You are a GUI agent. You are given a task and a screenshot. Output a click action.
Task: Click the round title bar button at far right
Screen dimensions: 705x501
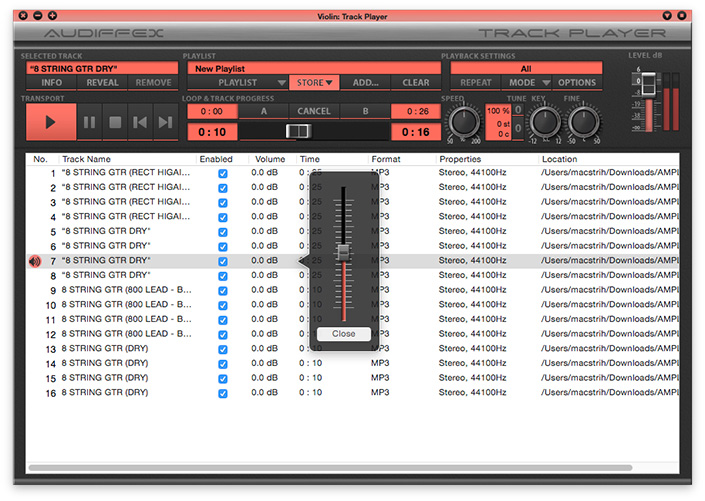pyautogui.click(x=682, y=16)
